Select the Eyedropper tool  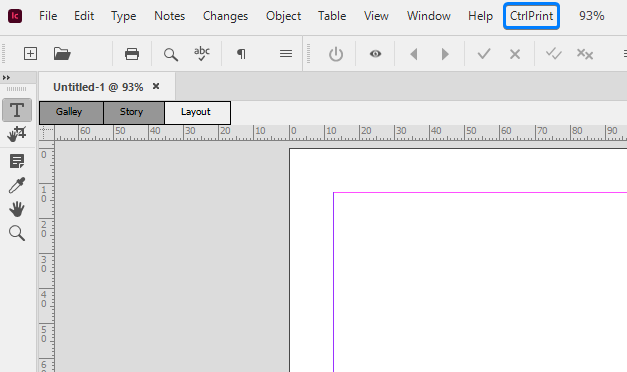click(17, 185)
